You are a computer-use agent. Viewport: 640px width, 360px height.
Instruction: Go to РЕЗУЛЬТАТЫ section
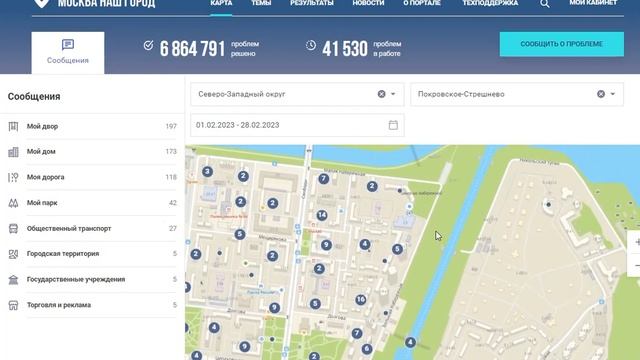pyautogui.click(x=312, y=3)
